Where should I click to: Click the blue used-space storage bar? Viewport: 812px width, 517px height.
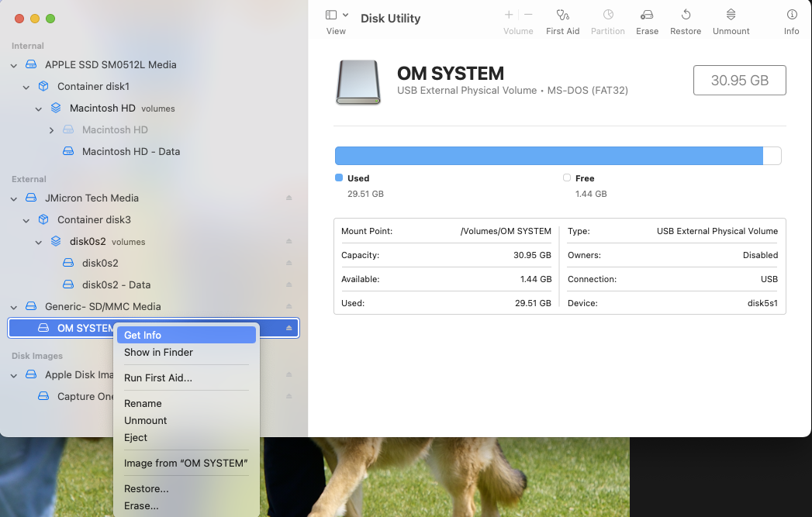click(548, 156)
